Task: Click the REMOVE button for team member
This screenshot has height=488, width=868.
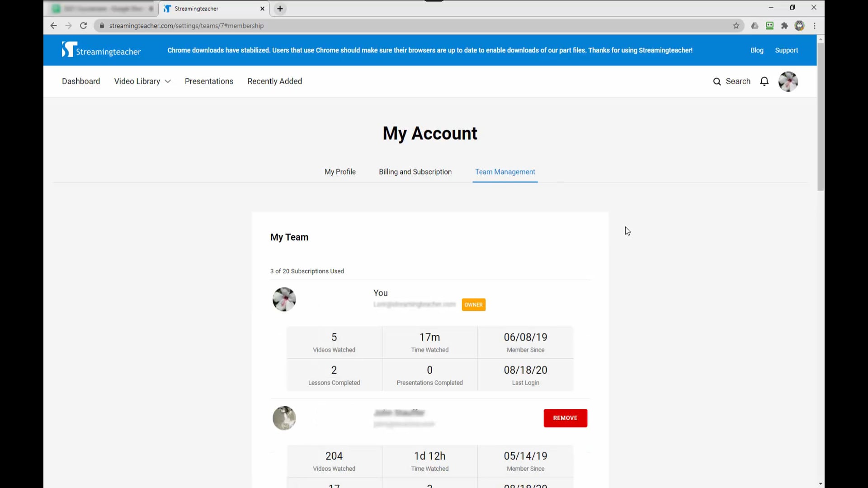Action: tap(565, 418)
